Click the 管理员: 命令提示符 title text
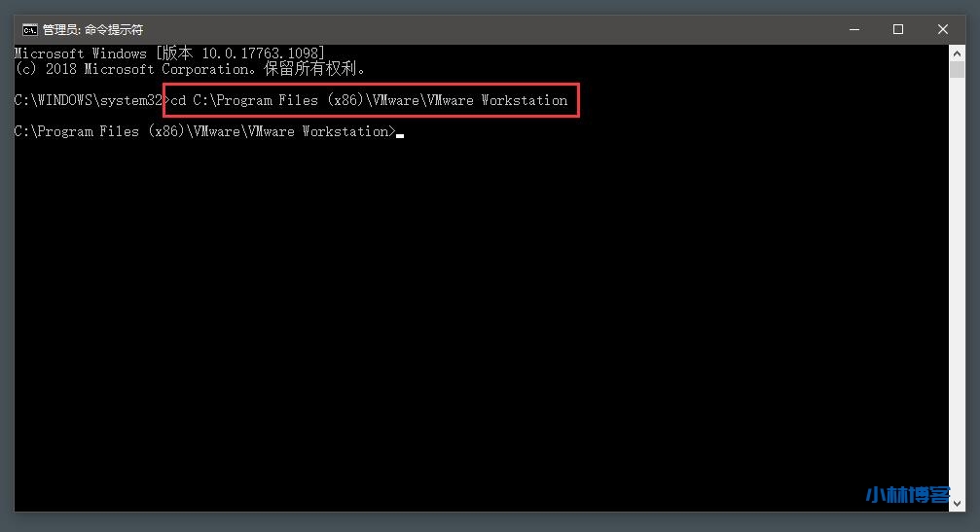The image size is (980, 532). [x=92, y=29]
